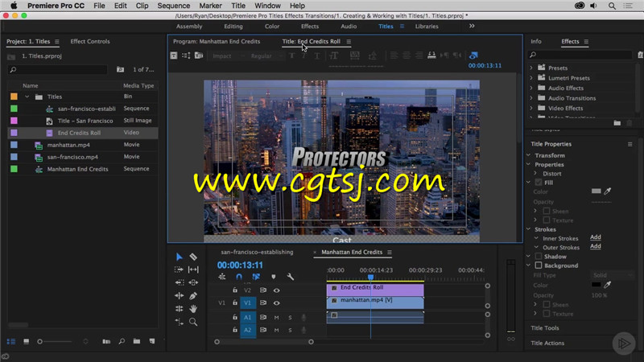This screenshot has height=362, width=644.
Task: Enable the Shadow checkbox
Action: pos(539,257)
